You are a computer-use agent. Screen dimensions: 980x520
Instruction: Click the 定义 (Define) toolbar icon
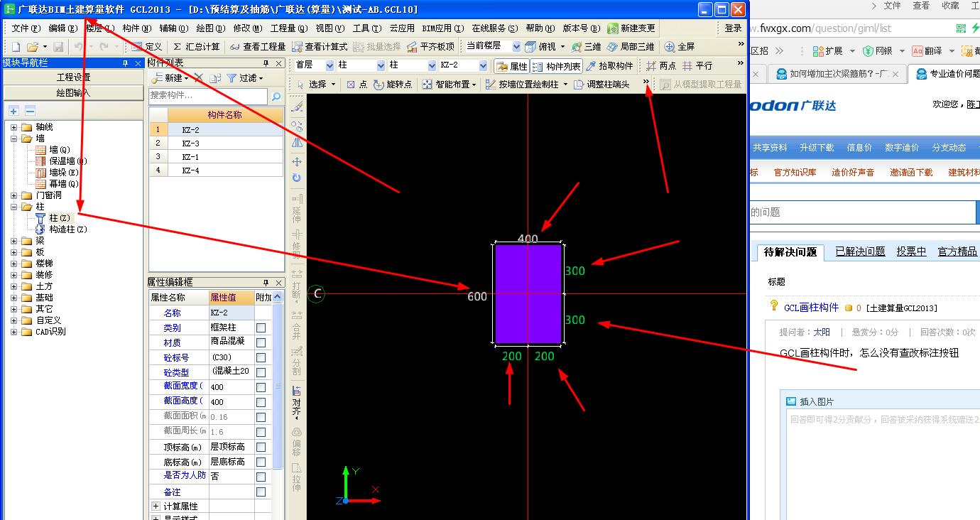click(148, 46)
